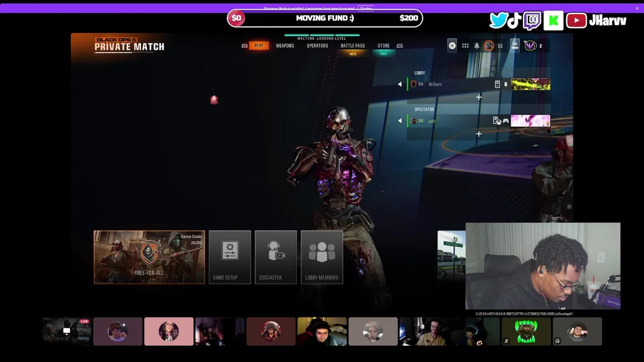
Task: Add a player to the Lobby slot
Action: tap(478, 98)
